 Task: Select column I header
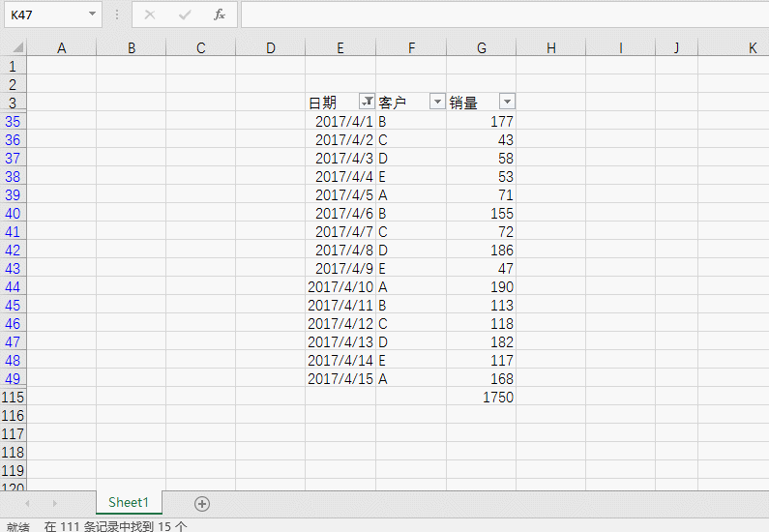pos(620,47)
